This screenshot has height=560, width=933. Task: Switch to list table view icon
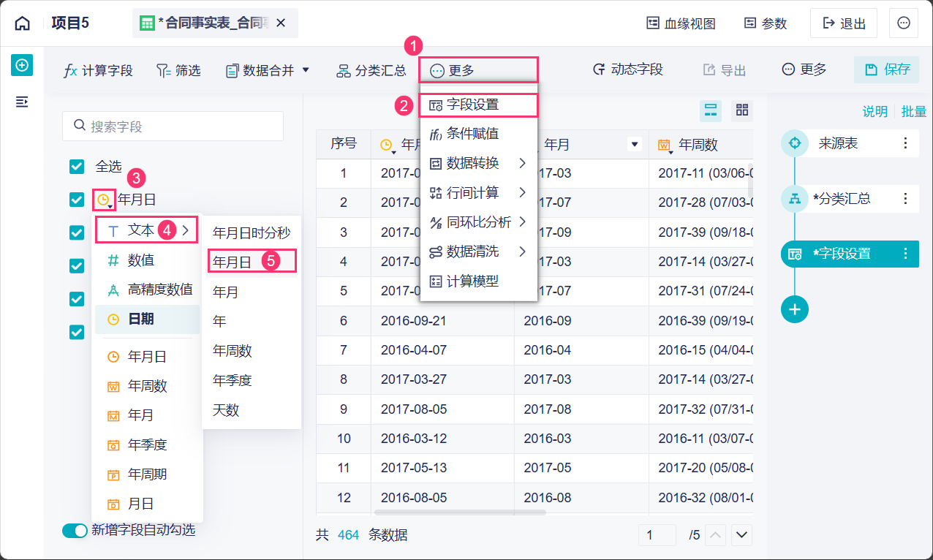click(711, 110)
